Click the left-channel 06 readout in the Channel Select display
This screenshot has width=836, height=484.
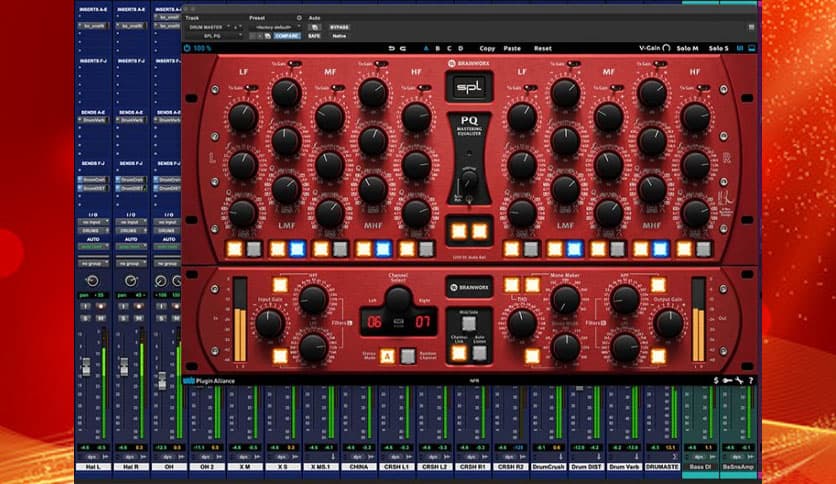(374, 322)
